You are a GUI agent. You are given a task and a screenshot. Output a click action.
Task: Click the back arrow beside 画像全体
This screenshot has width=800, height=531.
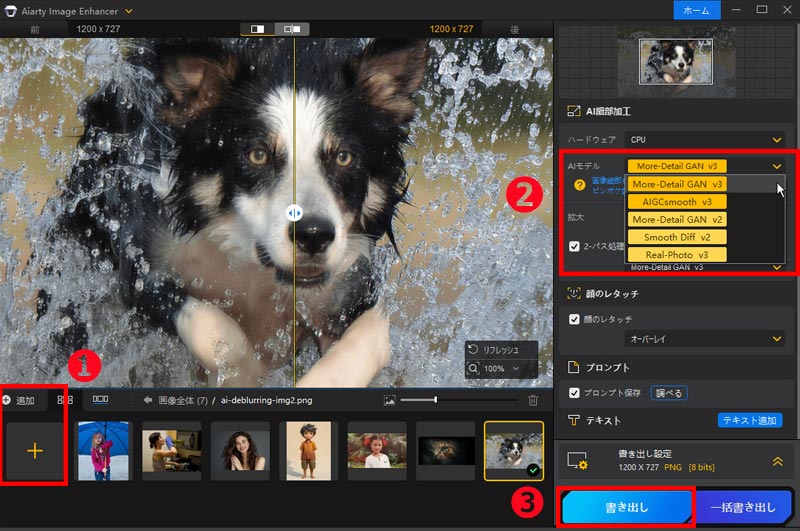pyautogui.click(x=148, y=400)
